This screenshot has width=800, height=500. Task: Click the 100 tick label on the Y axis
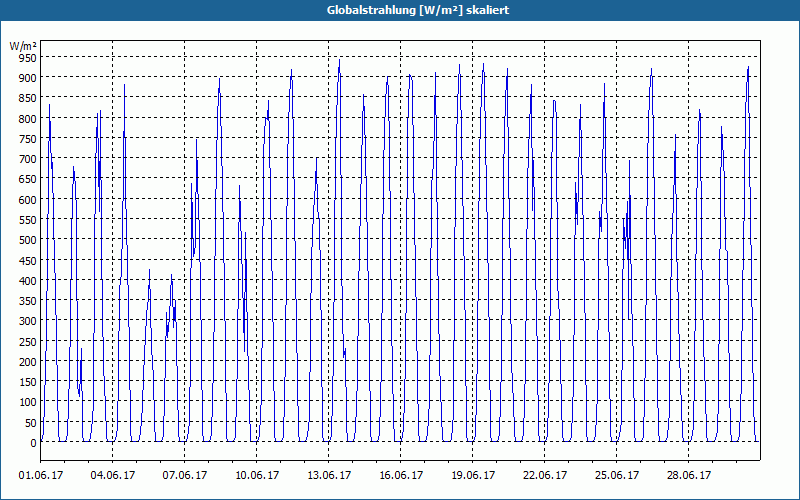[28, 402]
